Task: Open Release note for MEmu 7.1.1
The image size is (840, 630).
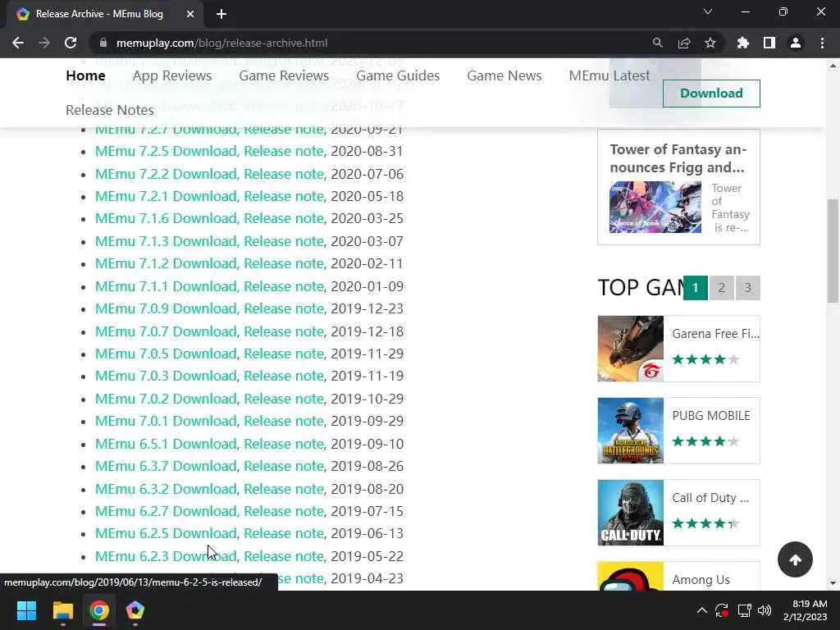Action: (284, 286)
